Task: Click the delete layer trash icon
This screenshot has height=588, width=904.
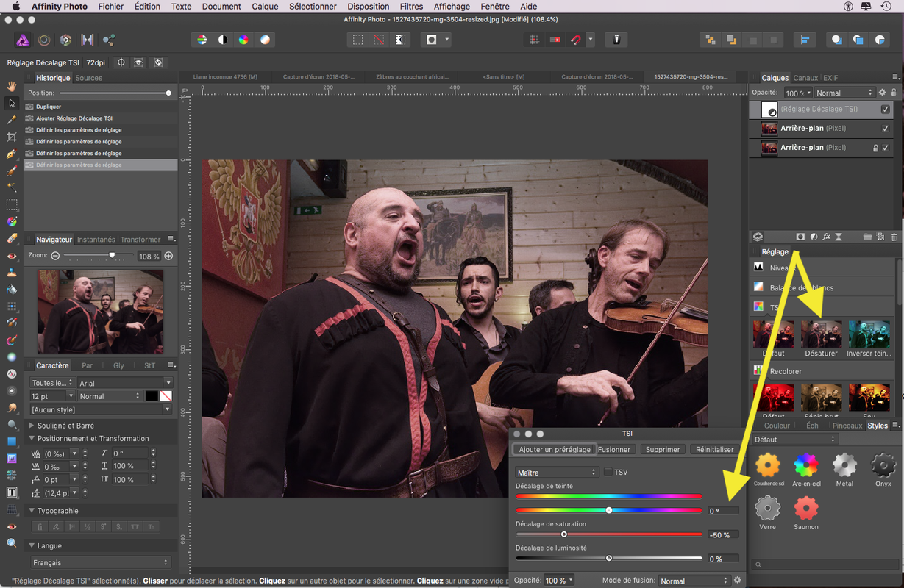Action: point(894,237)
